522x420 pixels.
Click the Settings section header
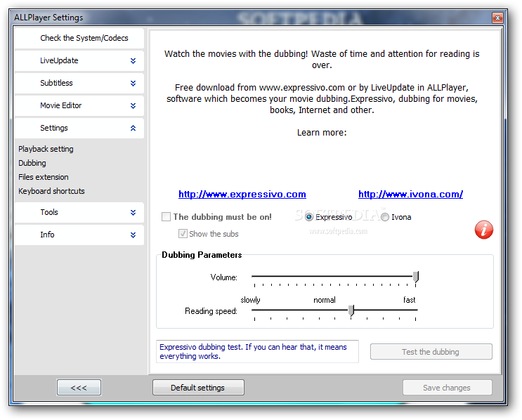(x=79, y=128)
